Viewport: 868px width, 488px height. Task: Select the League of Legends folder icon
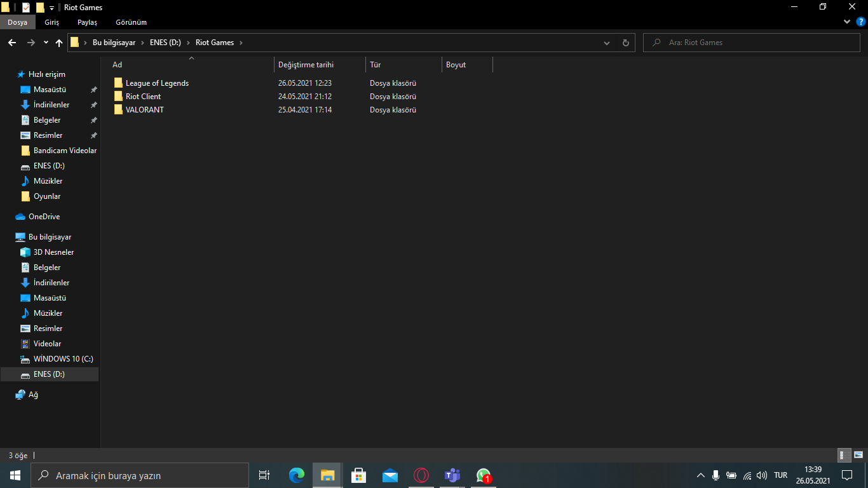click(x=118, y=83)
